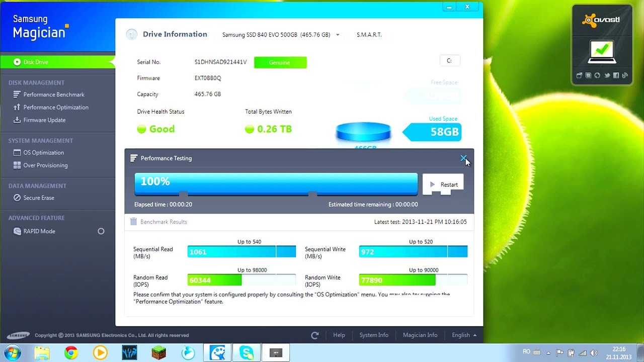Viewport: 644px width, 362px height.
Task: Click the Secure Erase circle icon
Action: (x=17, y=198)
